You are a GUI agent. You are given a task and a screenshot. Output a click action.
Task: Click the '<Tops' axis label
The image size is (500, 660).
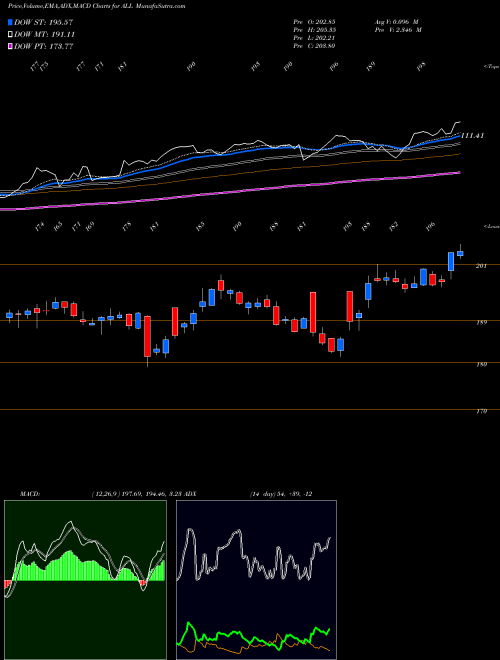pyautogui.click(x=491, y=67)
